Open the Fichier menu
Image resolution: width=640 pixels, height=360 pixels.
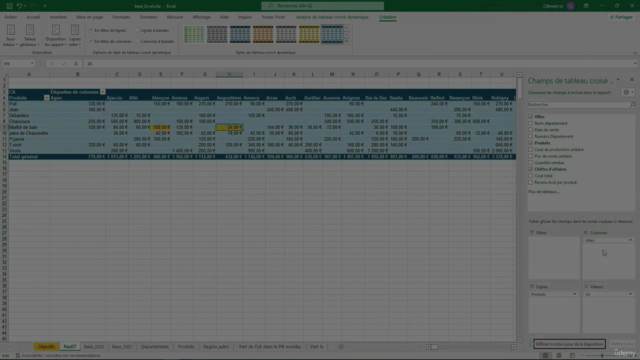[x=11, y=17]
